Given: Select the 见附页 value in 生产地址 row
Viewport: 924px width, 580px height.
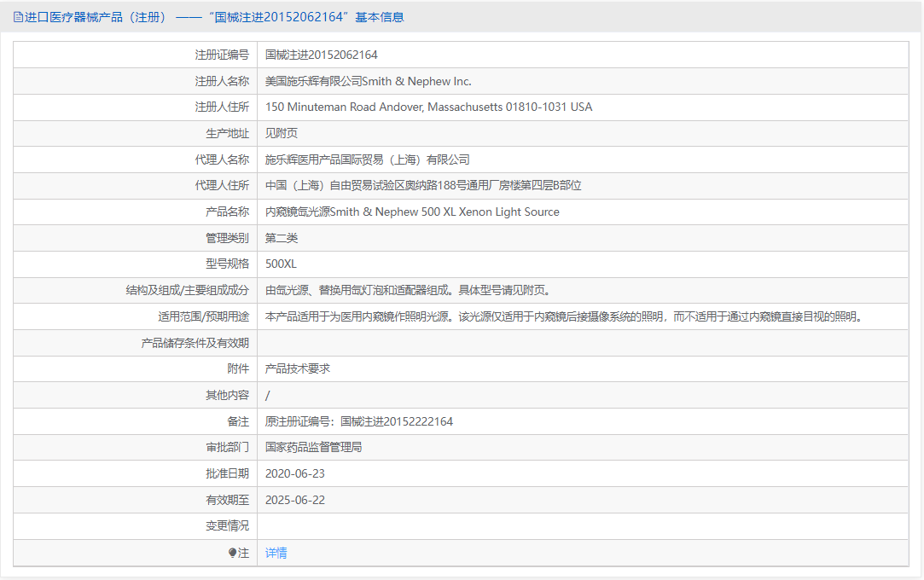Looking at the screenshot, I should [x=281, y=133].
